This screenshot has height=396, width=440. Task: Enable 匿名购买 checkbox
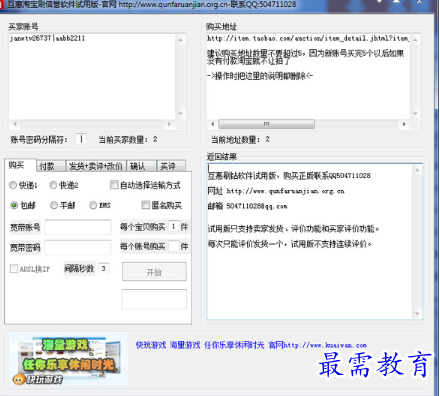pyautogui.click(x=145, y=205)
